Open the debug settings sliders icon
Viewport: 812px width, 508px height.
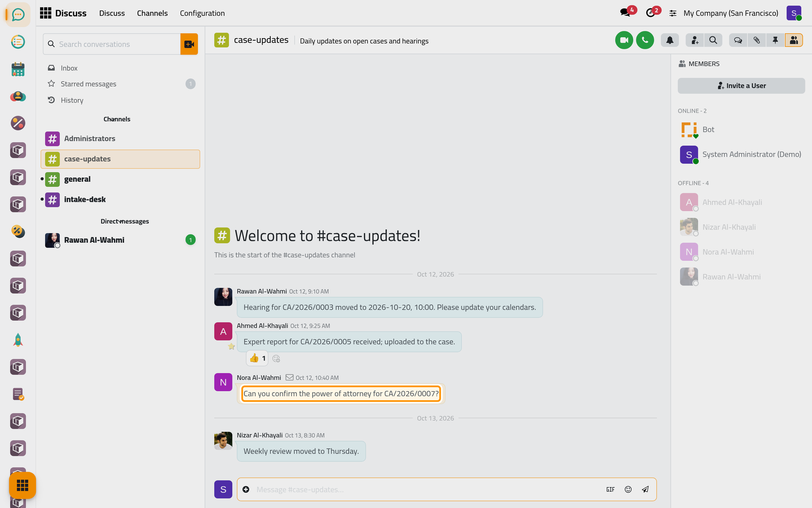click(x=673, y=14)
